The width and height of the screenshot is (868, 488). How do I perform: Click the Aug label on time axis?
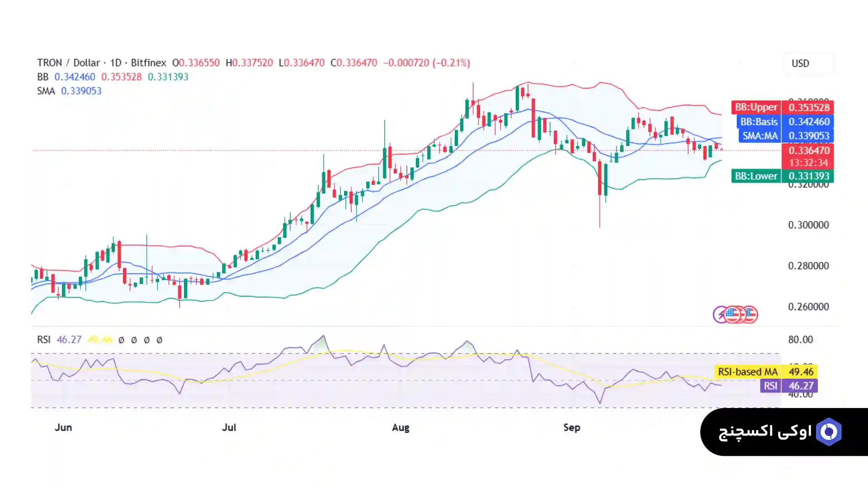(400, 427)
